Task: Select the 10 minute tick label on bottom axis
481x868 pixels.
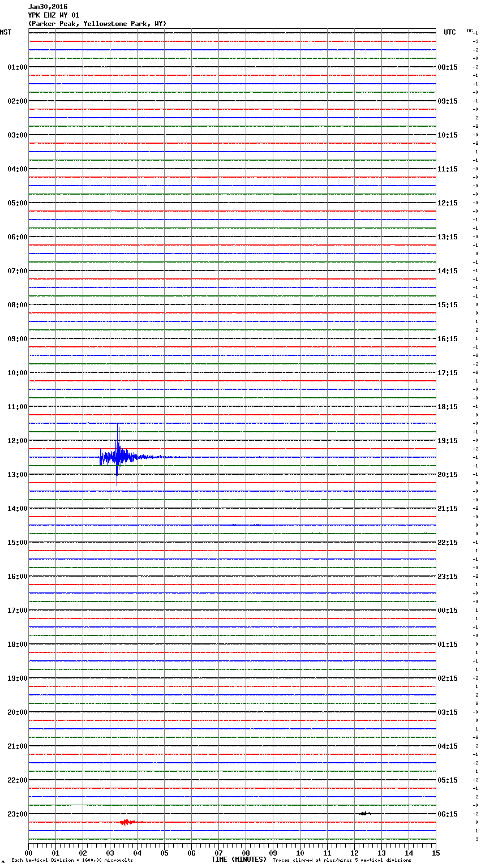Action: pos(300,853)
